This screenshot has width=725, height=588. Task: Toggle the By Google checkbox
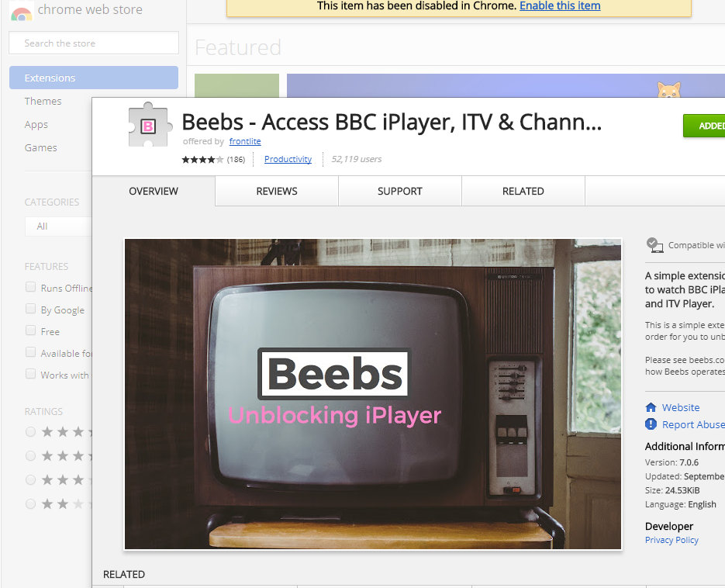[30, 309]
